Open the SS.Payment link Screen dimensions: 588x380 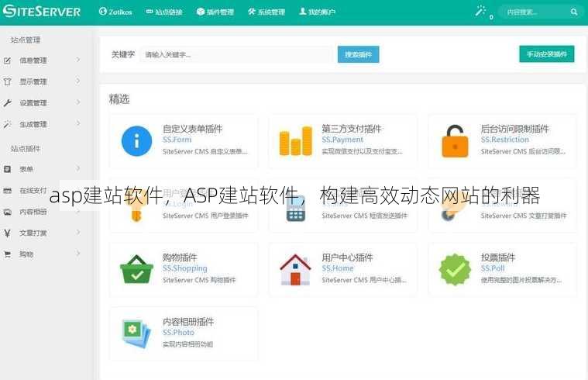point(342,140)
